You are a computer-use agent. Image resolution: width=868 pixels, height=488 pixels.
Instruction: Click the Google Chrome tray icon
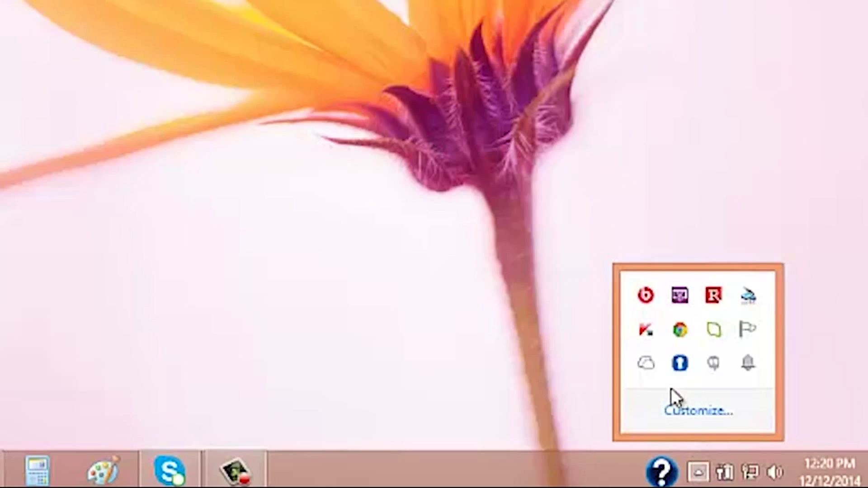coord(679,329)
